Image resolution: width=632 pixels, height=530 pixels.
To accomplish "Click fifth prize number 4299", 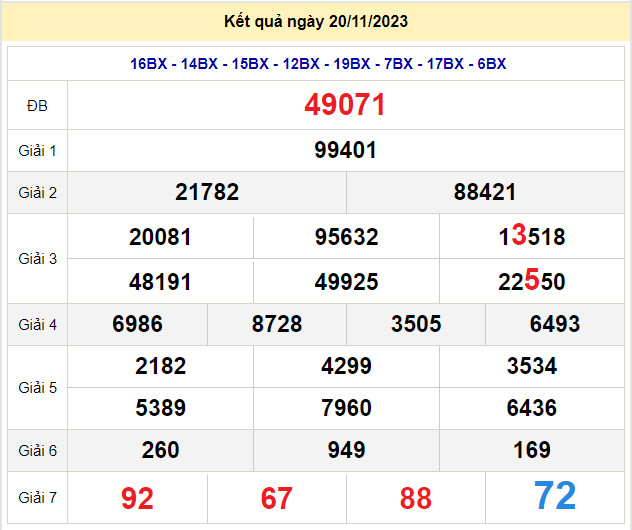I will [x=346, y=366].
